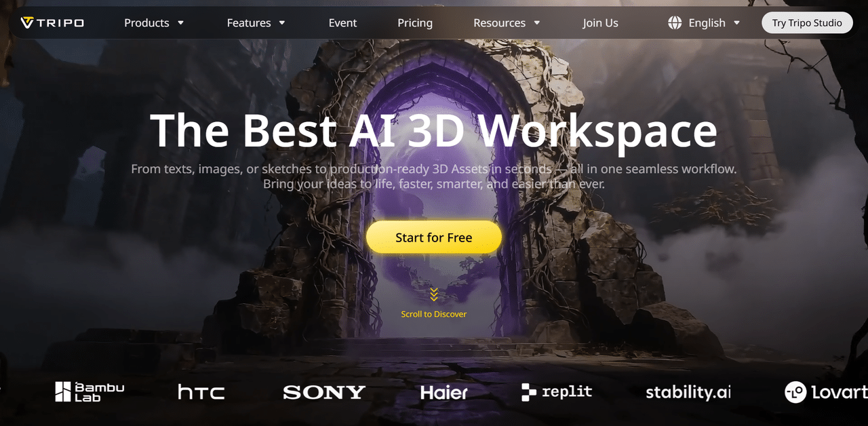Click the Sony partner logo
The width and height of the screenshot is (868, 426).
pos(323,391)
